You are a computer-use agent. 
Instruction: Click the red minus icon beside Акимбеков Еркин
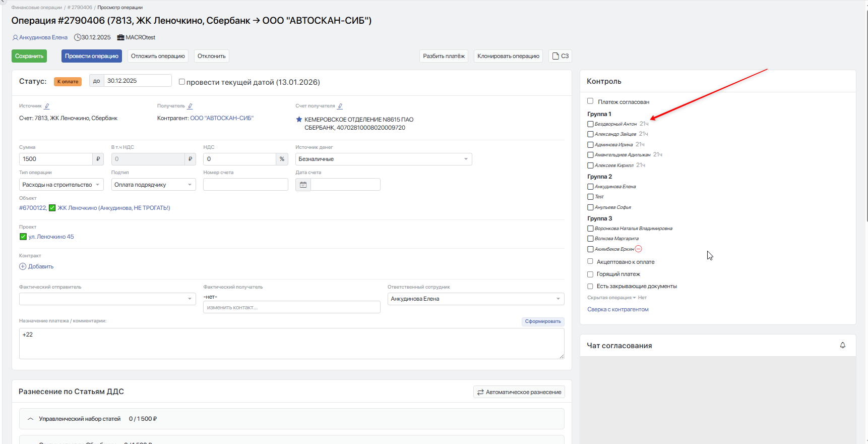[x=639, y=249]
